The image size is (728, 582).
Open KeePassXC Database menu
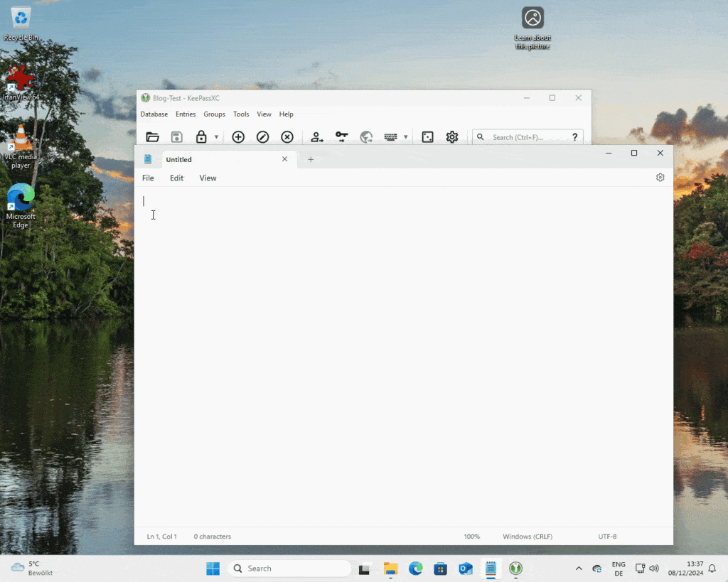[x=154, y=114]
